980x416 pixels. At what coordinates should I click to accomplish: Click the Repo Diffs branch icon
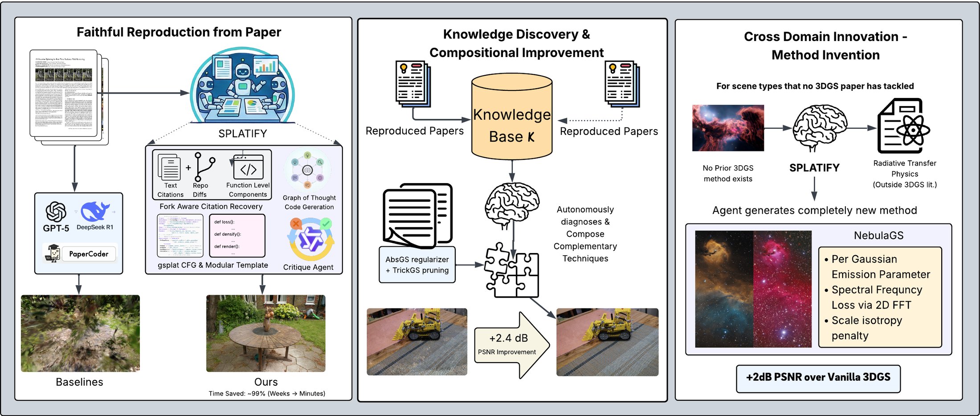(204, 167)
